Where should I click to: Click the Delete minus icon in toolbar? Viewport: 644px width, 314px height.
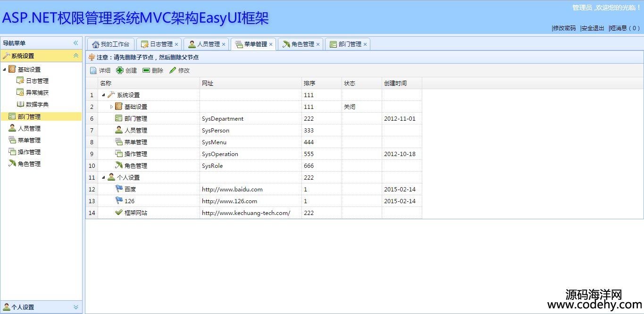[x=146, y=70]
